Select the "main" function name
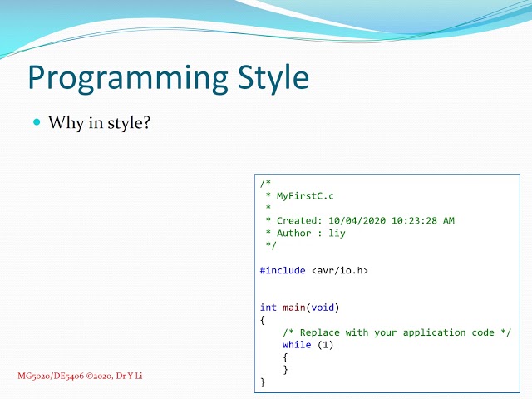 tap(293, 308)
